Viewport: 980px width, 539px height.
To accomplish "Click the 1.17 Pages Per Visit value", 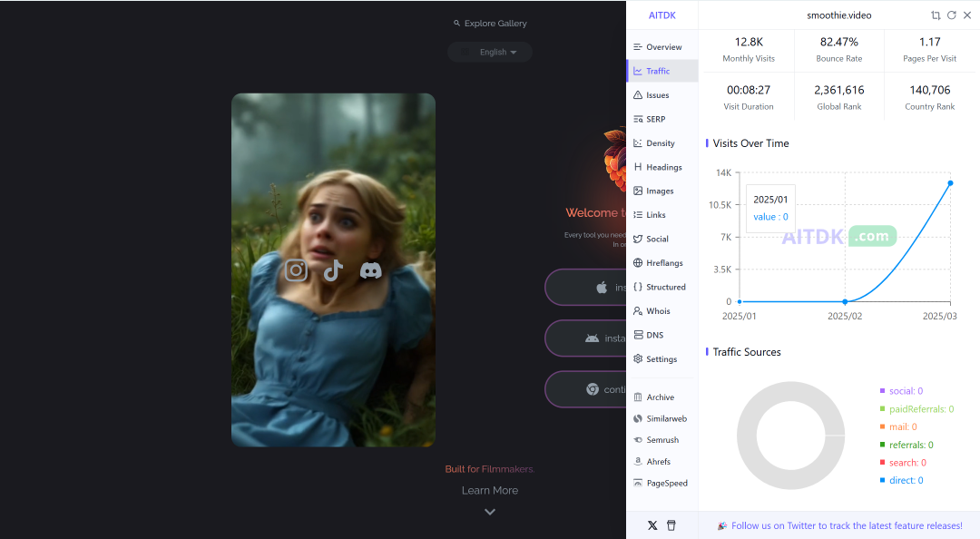I will (929, 42).
